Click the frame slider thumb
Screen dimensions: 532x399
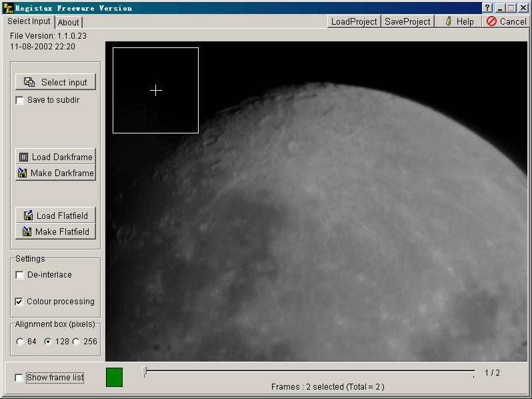[x=145, y=372]
